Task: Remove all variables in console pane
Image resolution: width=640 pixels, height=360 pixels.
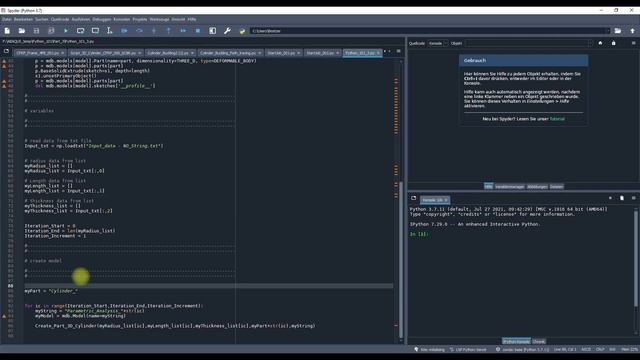Action: click(622, 198)
